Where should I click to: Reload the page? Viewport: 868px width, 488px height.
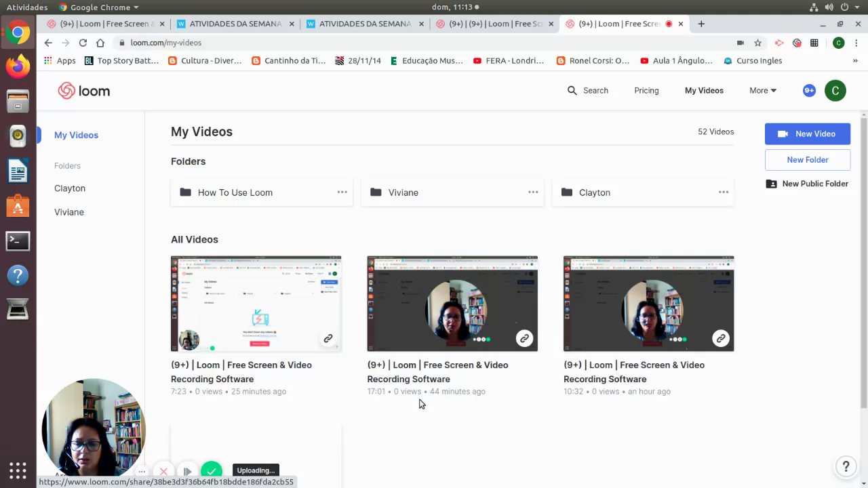83,43
